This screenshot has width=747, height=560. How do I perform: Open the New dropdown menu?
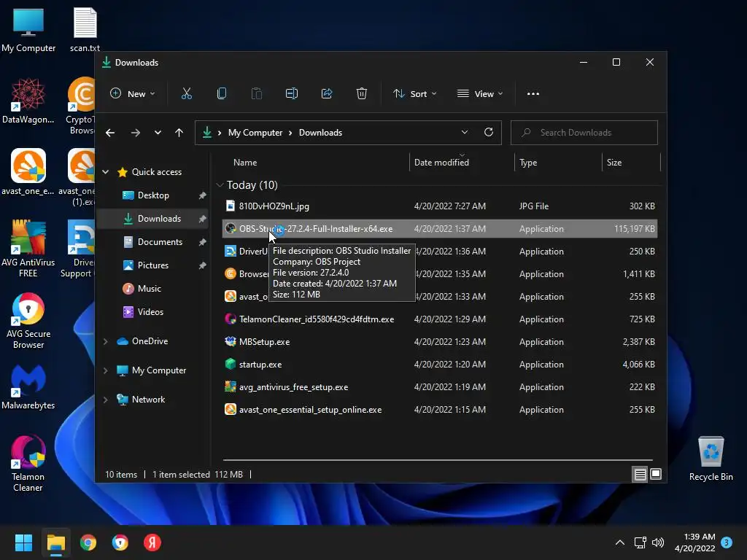(133, 94)
